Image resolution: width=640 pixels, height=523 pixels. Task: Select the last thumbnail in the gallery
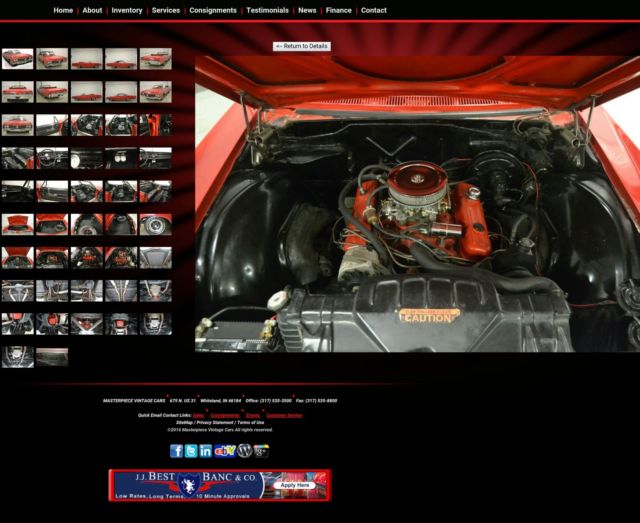click(52, 357)
